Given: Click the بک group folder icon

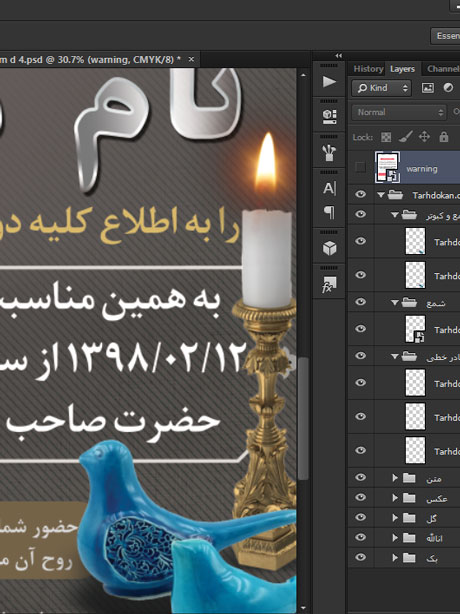Looking at the screenshot, I should coord(409,557).
